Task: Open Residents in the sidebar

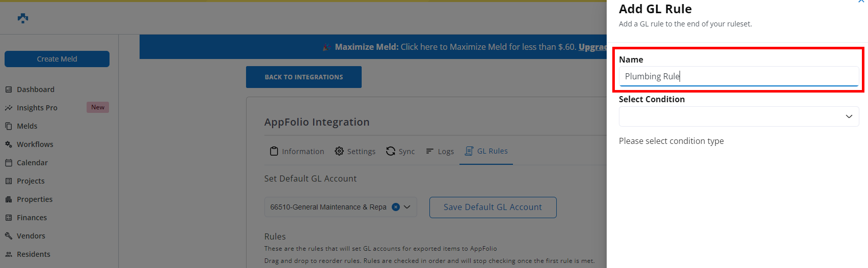Action: [33, 254]
